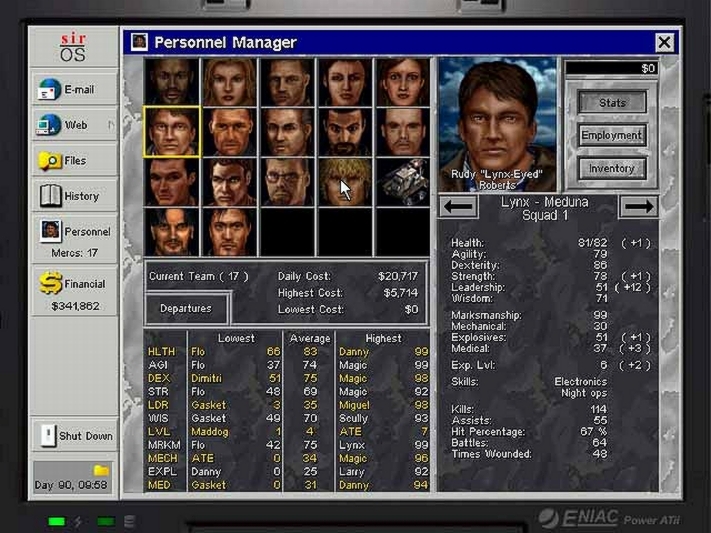Image resolution: width=711 pixels, height=533 pixels.
Task: Select the yellow-highlighted Lynx portrait
Action: pyautogui.click(x=172, y=131)
